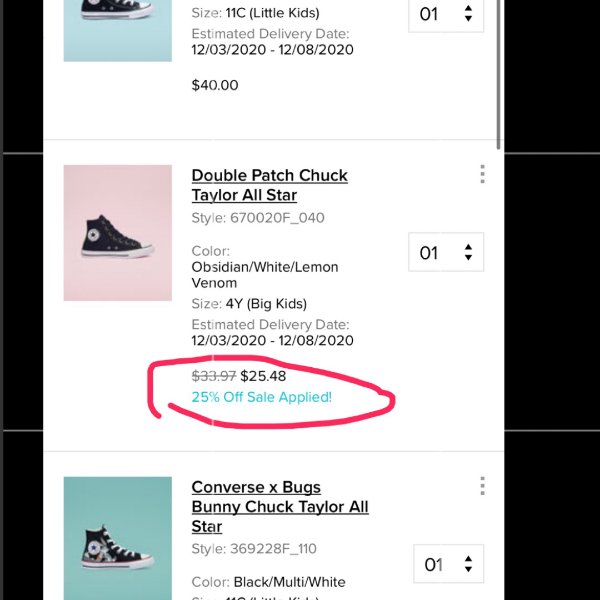This screenshot has width=600, height=600.
Task: Click the Bugs Bunny shoe thumbnail on teal
Action: coord(118,538)
